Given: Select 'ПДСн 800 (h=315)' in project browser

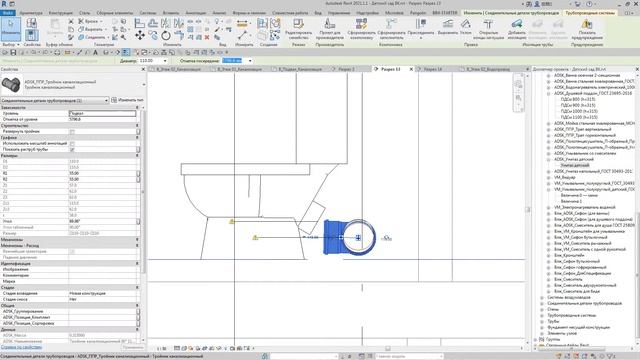Looking at the screenshot, I should click(x=578, y=99).
